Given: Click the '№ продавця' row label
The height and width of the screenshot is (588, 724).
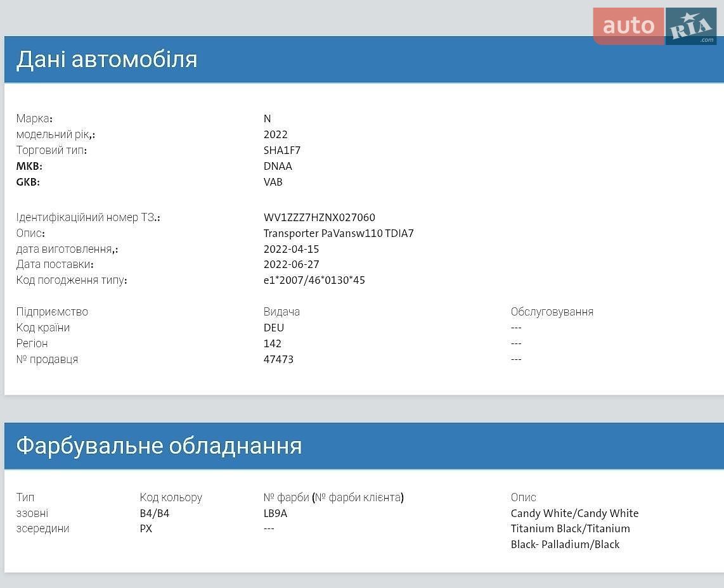Looking at the screenshot, I should point(47,359).
